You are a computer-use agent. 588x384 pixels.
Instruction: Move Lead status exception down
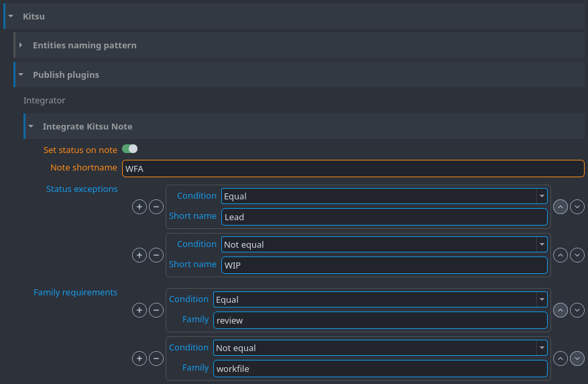[x=577, y=207]
